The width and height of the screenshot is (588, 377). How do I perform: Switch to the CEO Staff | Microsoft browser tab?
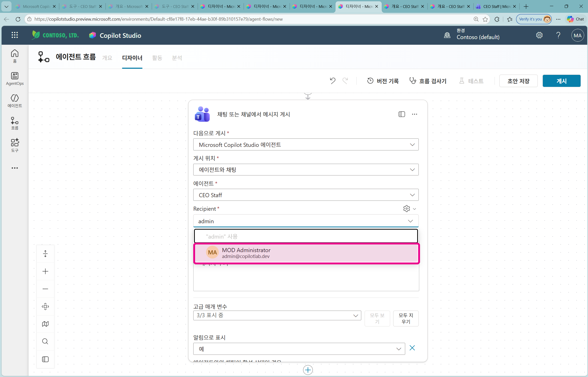tap(496, 6)
